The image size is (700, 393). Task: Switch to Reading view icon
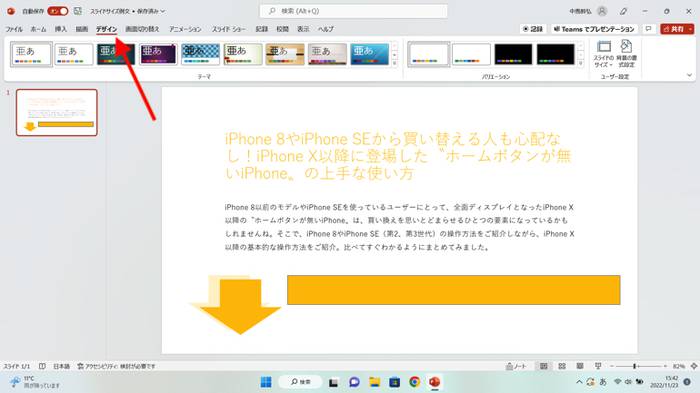580,366
